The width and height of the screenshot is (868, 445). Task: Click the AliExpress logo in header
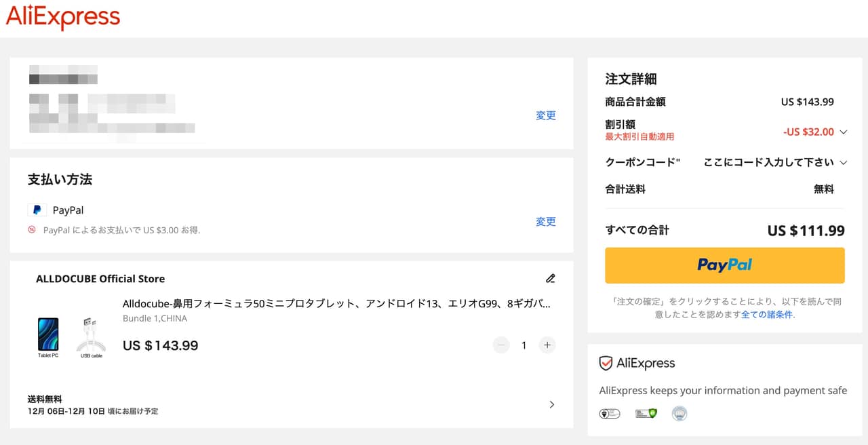63,18
